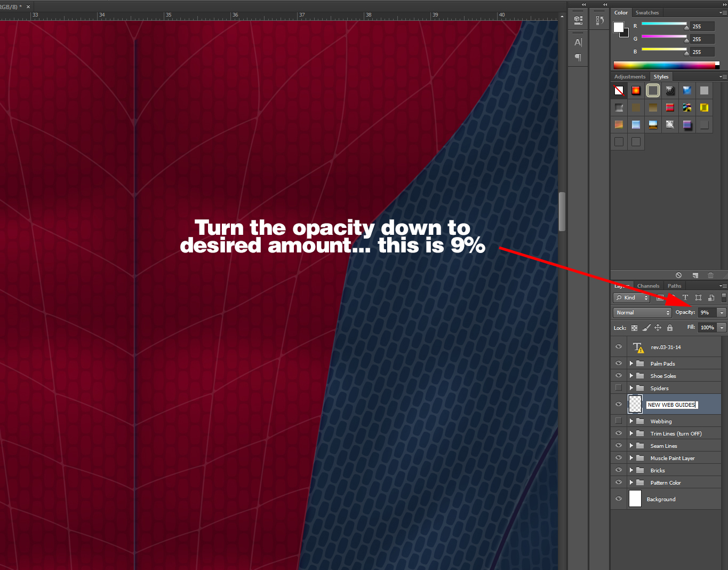Open the History panel icon
The width and height of the screenshot is (728, 570).
point(599,20)
